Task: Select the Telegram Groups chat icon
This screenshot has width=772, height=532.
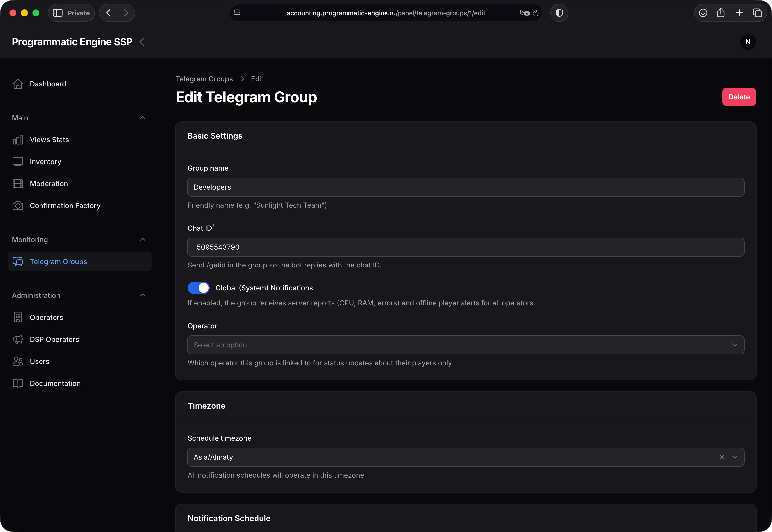Action: (x=18, y=261)
